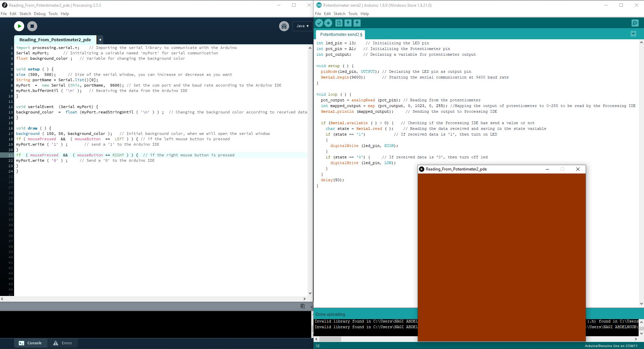The image size is (644, 349).
Task: Open Processing Tools menu
Action: [53, 14]
